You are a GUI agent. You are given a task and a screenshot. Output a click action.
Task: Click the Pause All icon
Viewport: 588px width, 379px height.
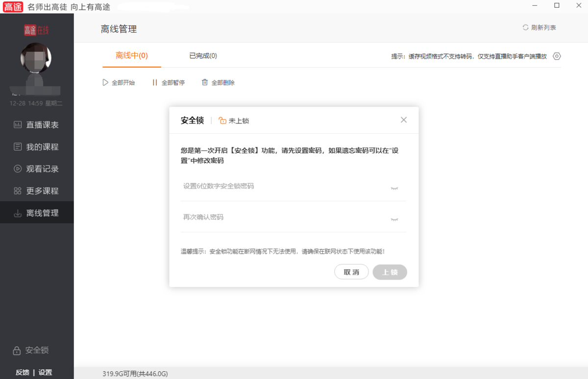coord(155,83)
